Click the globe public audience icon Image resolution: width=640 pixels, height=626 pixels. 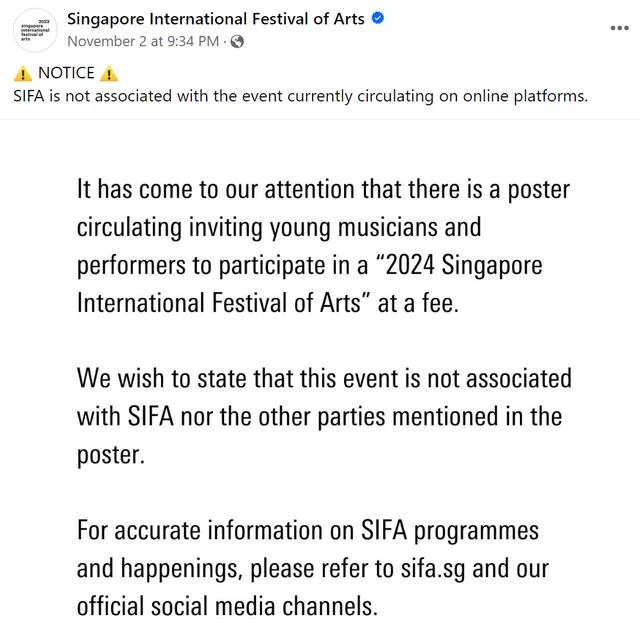[237, 42]
